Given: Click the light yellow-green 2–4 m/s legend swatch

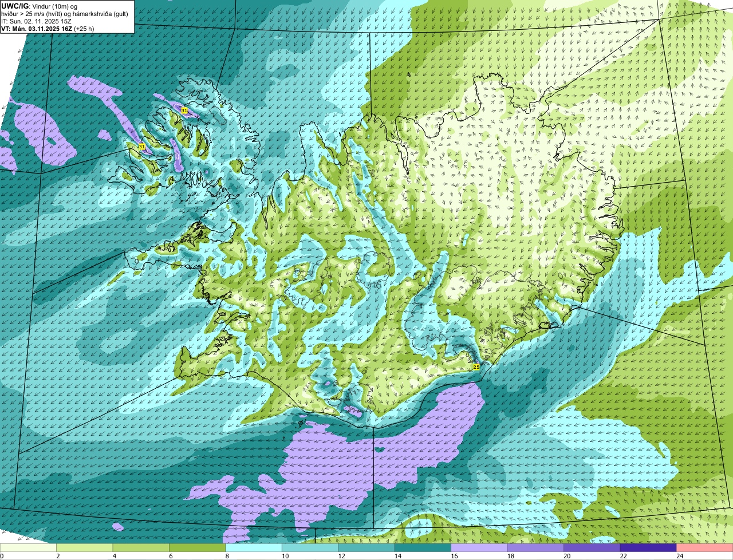Looking at the screenshot, I should [x=84, y=547].
